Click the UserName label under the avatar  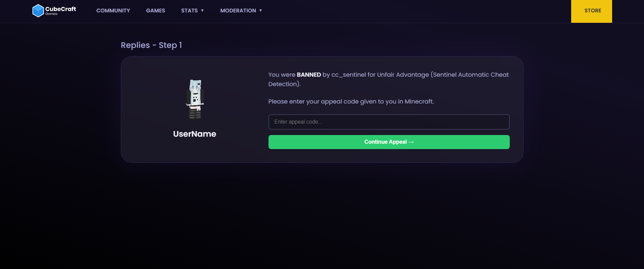click(x=195, y=134)
